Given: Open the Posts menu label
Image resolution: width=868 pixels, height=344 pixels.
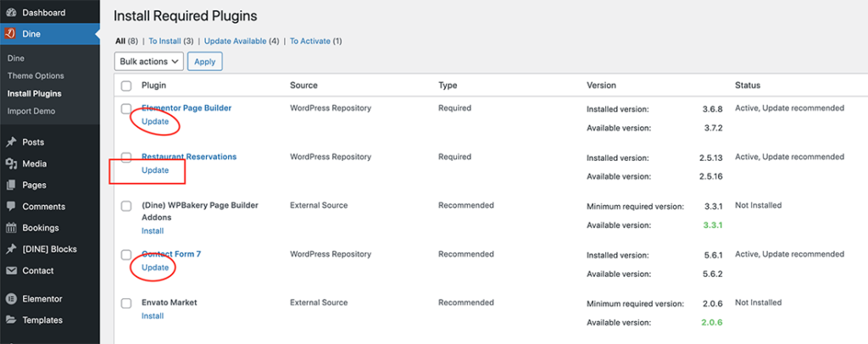Looking at the screenshot, I should (x=33, y=142).
